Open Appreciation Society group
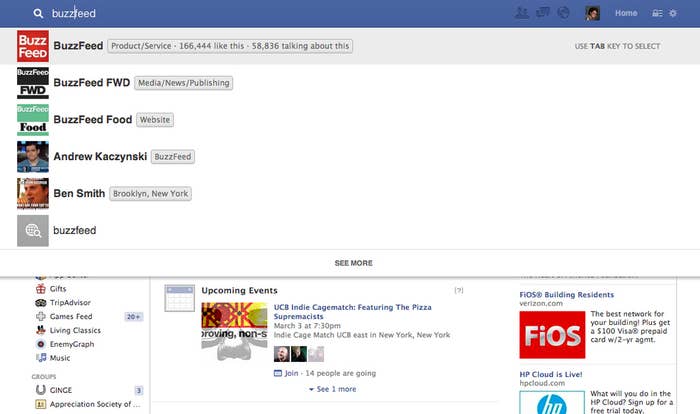 pyautogui.click(x=95, y=404)
